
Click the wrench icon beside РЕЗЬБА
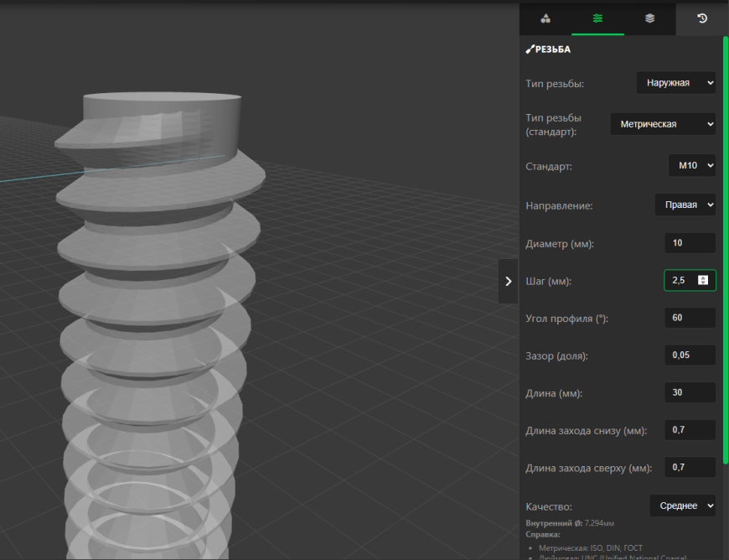pos(530,49)
